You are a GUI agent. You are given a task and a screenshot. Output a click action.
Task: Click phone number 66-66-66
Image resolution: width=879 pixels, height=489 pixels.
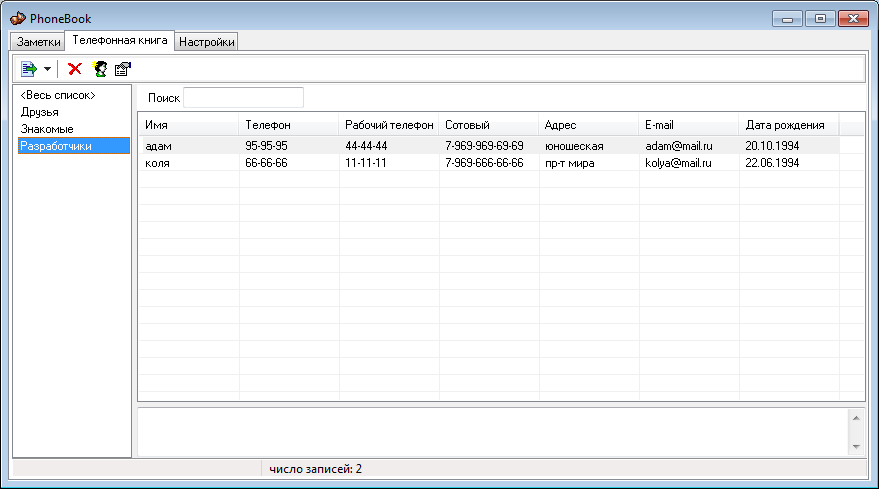click(x=266, y=163)
